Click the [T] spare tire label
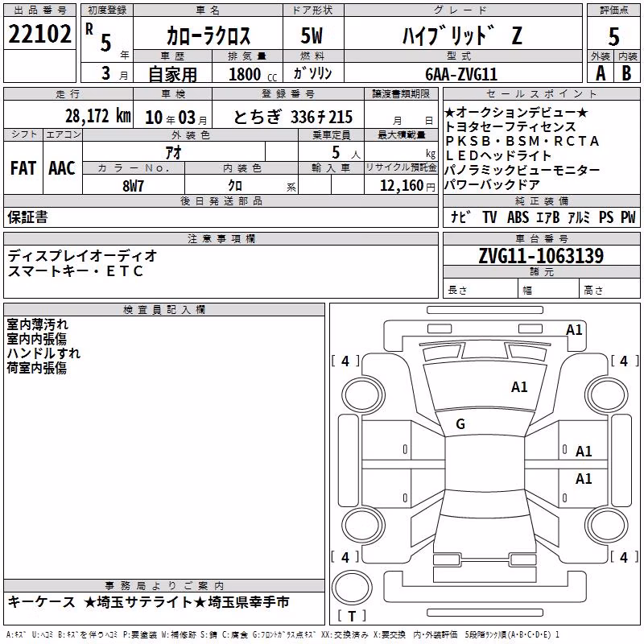Viewport: 644px width, 644px height. click(x=352, y=616)
